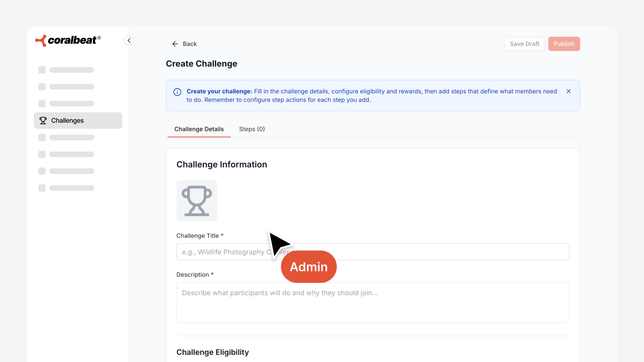Click the coralbeat logo
Image resolution: width=644 pixels, height=362 pixels.
tap(68, 41)
